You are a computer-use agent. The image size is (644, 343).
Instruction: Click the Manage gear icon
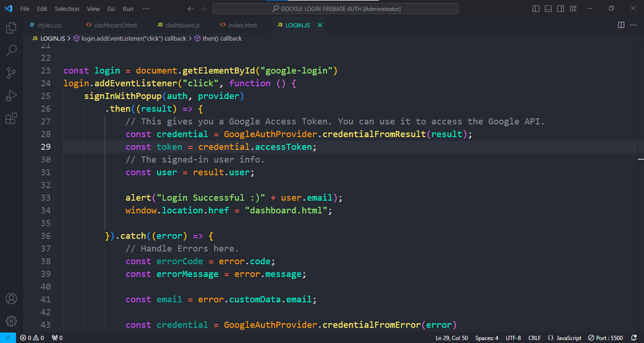point(11,321)
